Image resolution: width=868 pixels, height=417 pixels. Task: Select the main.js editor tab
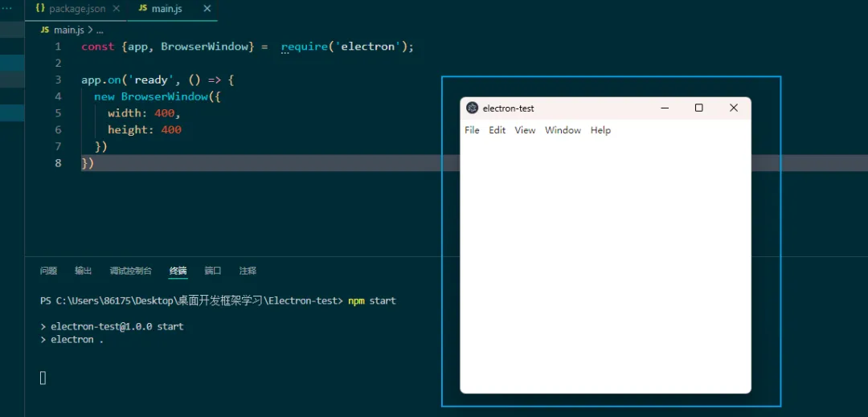tap(172, 9)
